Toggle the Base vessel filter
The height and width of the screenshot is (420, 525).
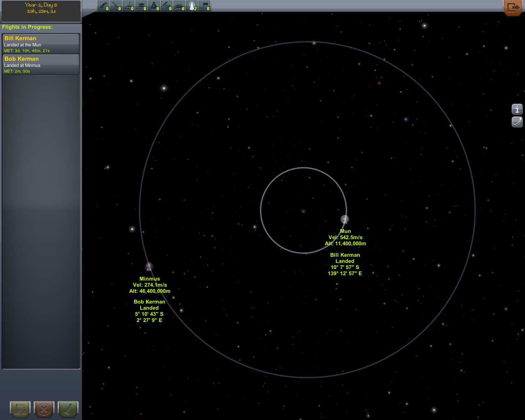179,6
